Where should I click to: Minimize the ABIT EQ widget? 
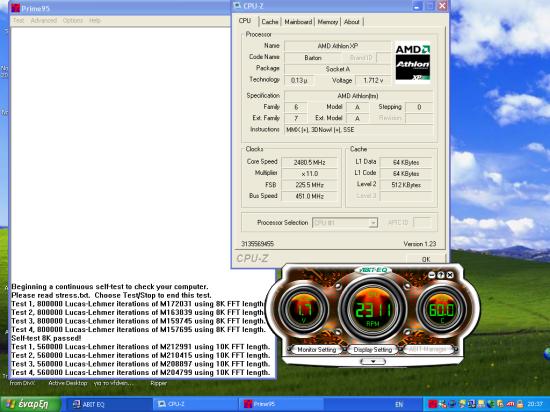click(x=432, y=275)
